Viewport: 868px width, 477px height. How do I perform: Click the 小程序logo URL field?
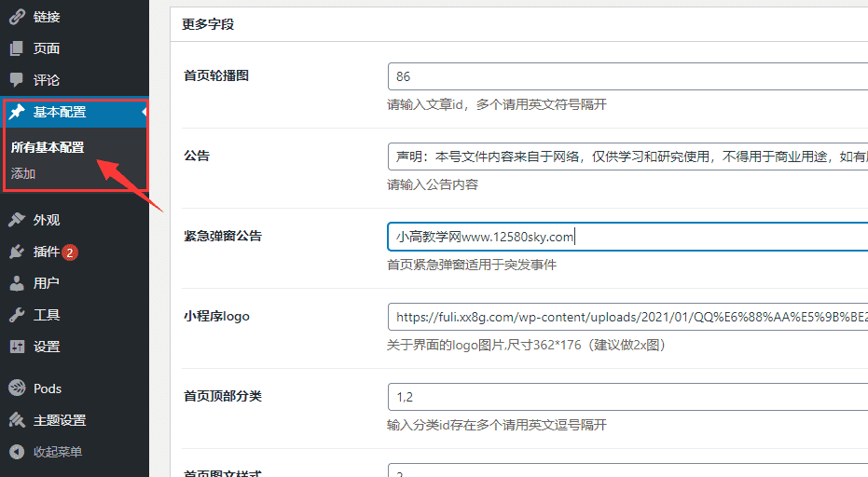click(x=627, y=317)
